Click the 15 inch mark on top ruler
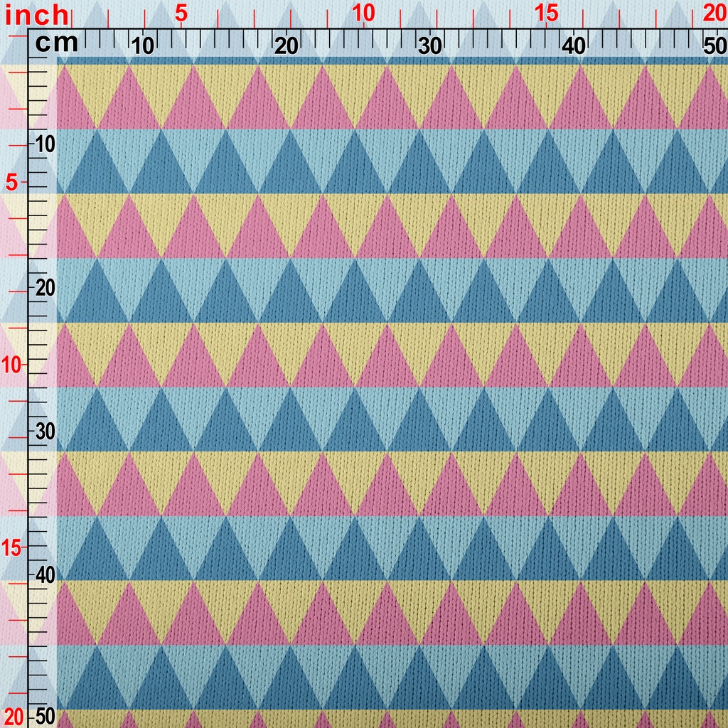Image resolution: width=728 pixels, height=728 pixels. click(546, 14)
